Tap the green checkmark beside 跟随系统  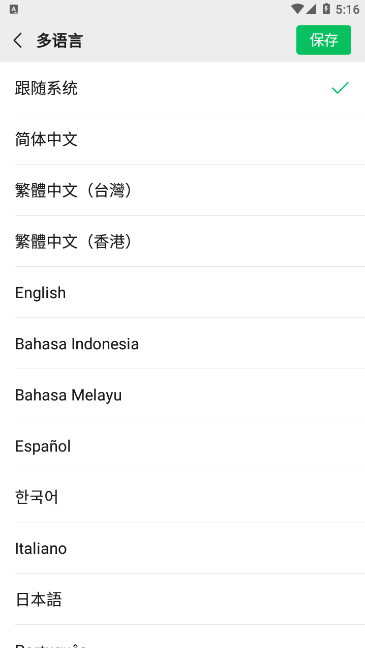(x=340, y=88)
